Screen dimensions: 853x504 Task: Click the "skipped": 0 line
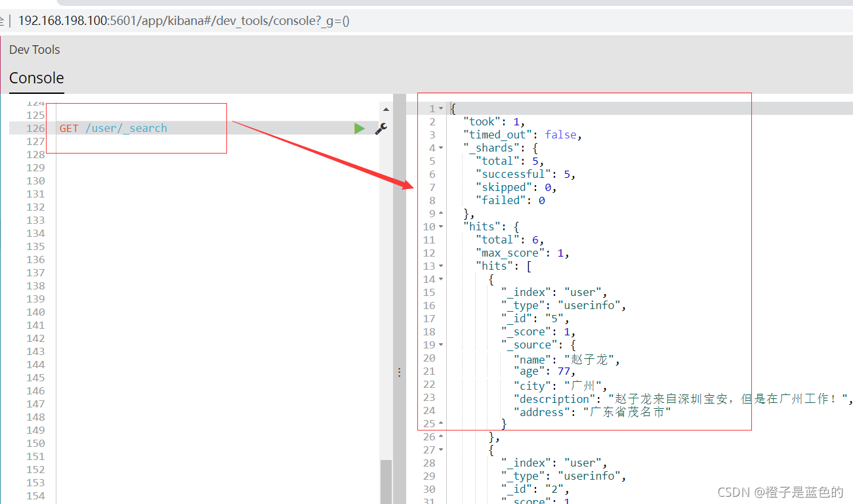click(516, 187)
